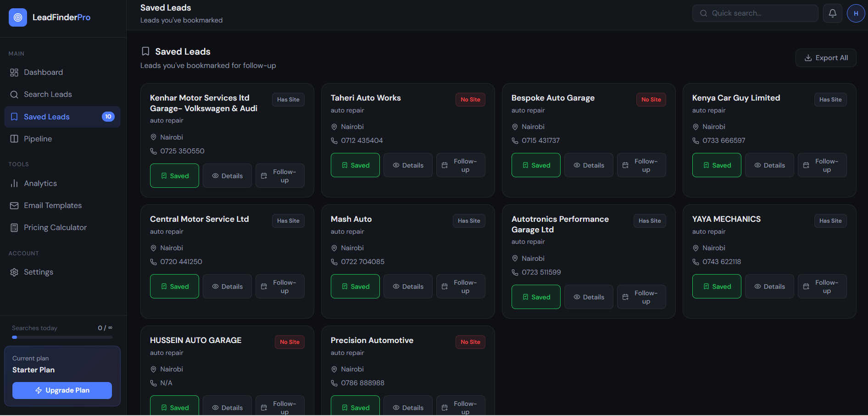
Task: Toggle Saved on Central Motor Service Ltd
Action: tap(174, 287)
